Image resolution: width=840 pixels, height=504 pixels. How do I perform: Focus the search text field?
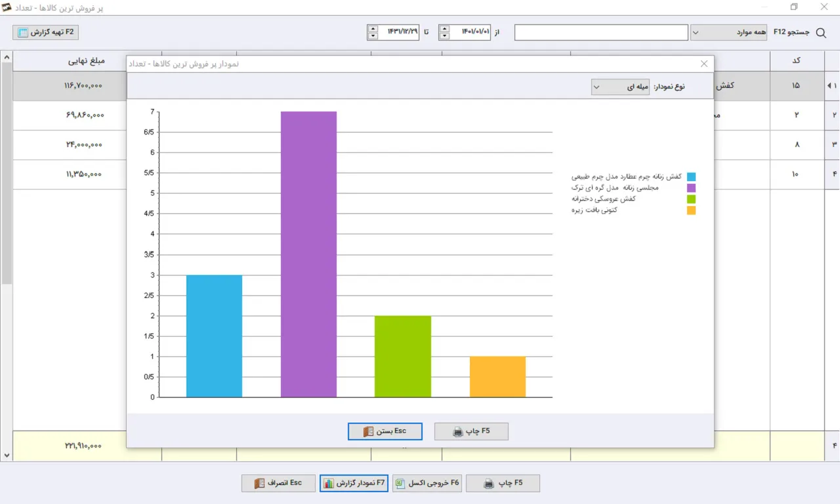(x=601, y=32)
